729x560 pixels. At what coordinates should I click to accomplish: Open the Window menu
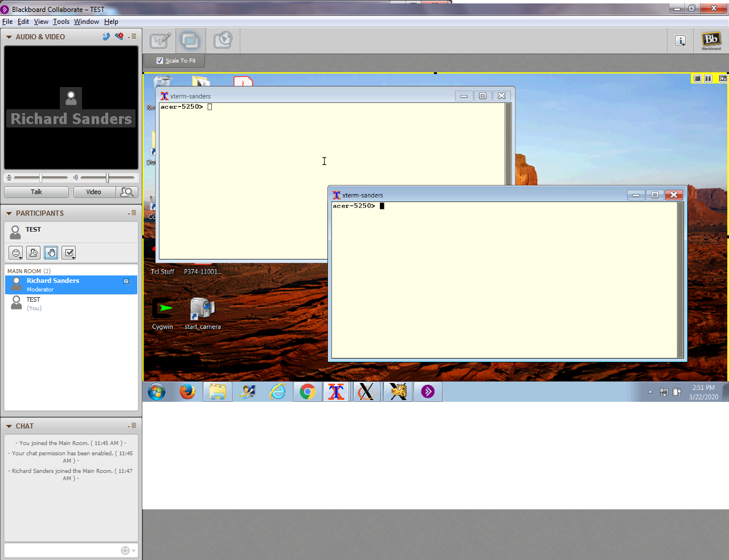pyautogui.click(x=87, y=22)
